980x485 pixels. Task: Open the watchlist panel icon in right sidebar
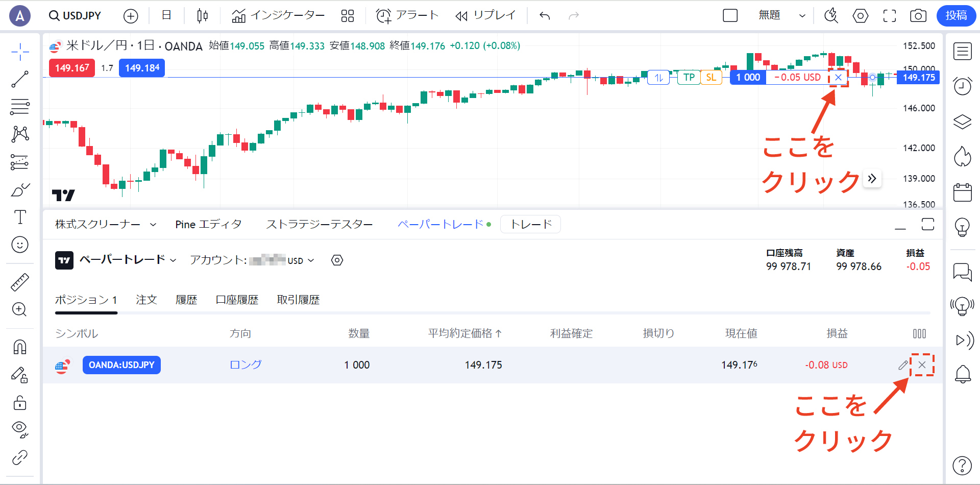963,52
